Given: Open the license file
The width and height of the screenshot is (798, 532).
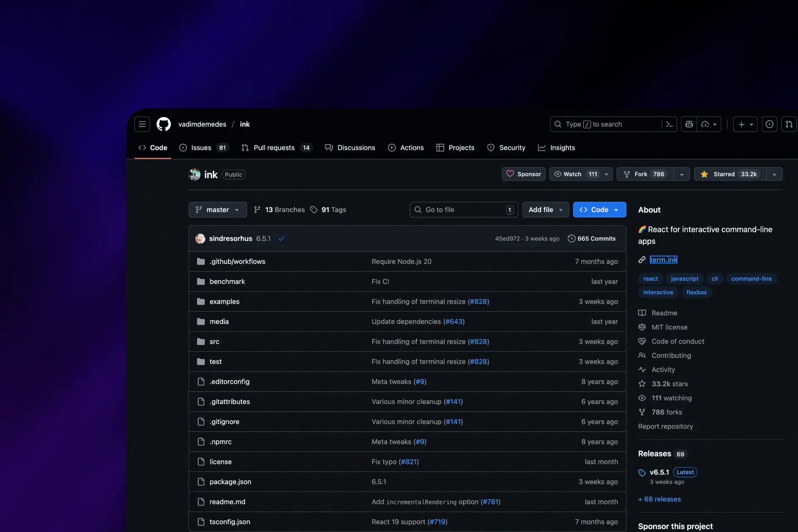Looking at the screenshot, I should (220, 462).
